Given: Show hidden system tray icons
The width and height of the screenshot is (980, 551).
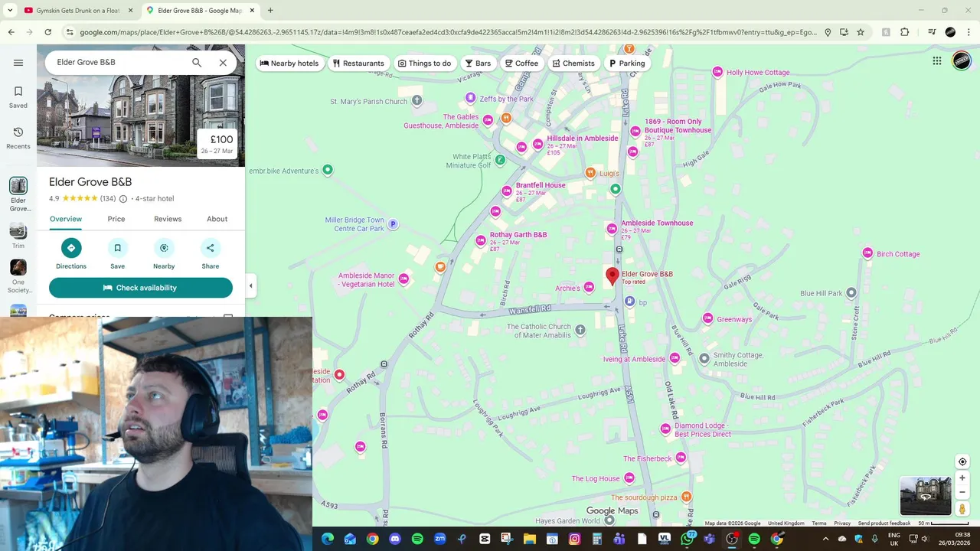Looking at the screenshot, I should click(825, 539).
